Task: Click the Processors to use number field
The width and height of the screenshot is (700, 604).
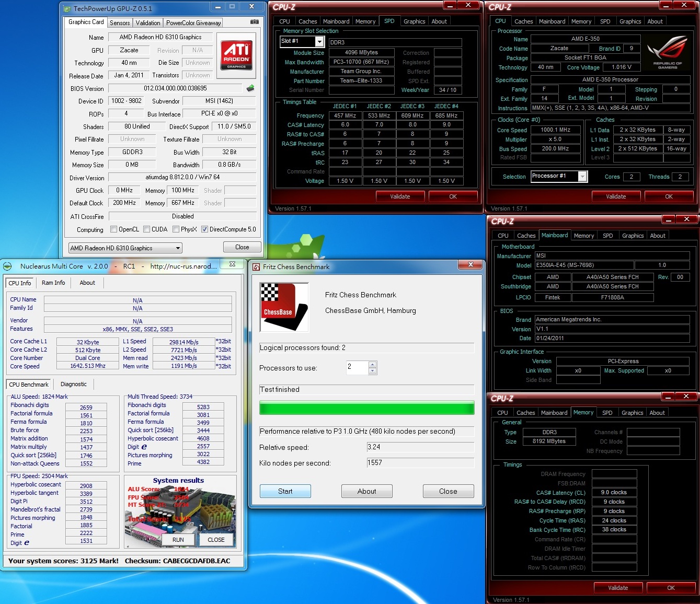Action: coord(358,367)
